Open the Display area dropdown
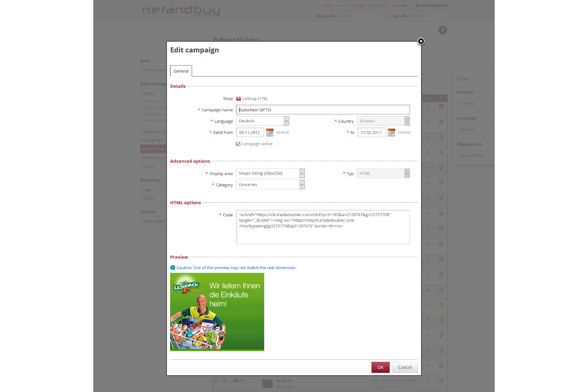This screenshot has width=588, height=392. click(302, 173)
